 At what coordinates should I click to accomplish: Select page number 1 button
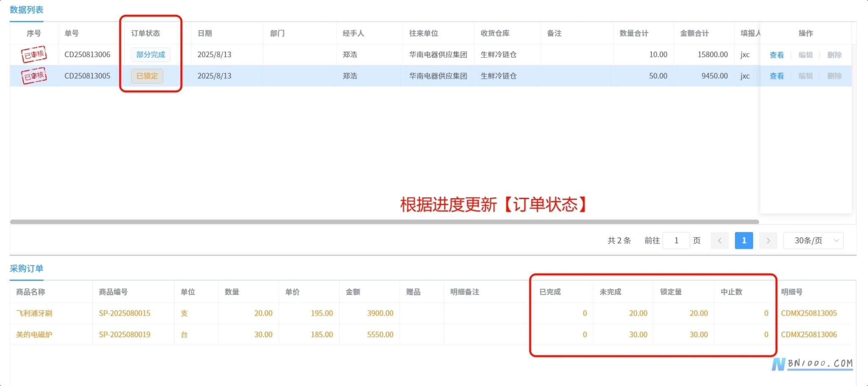point(744,241)
